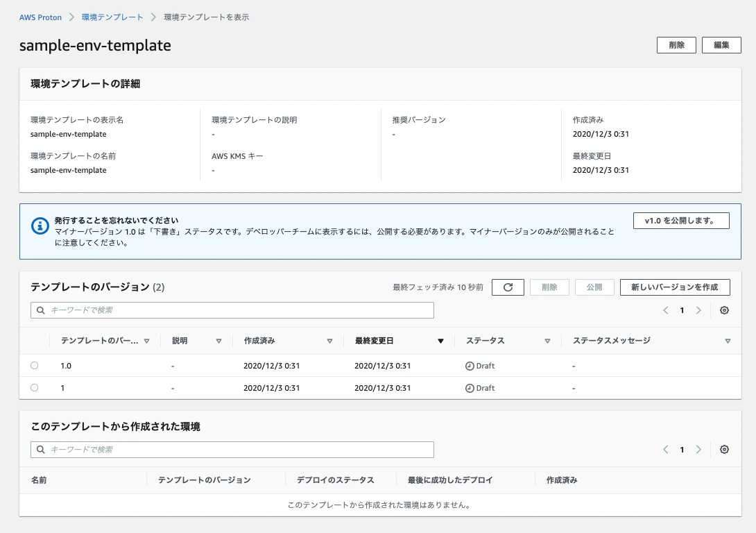Focus the template versions keyword search field
756x533 pixels.
tap(232, 310)
